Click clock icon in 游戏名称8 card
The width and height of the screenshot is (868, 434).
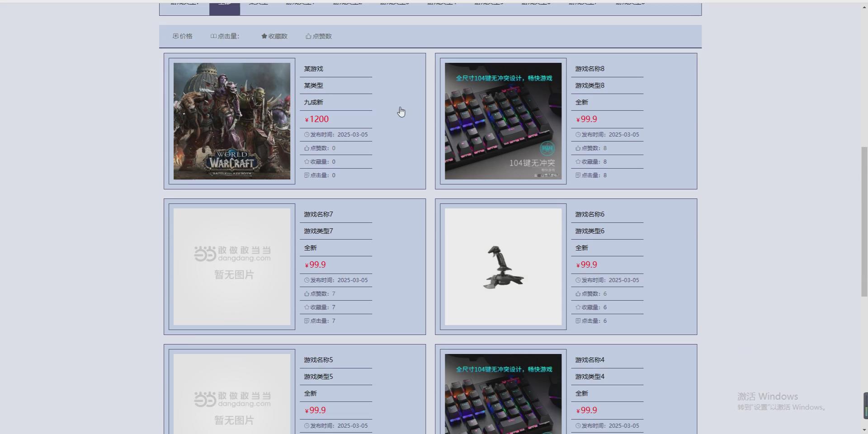pyautogui.click(x=578, y=135)
